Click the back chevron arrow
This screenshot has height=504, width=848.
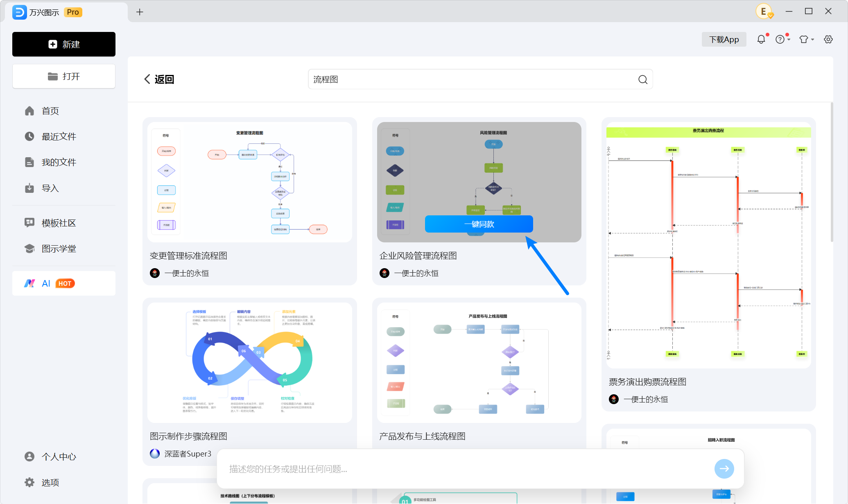[x=147, y=79]
